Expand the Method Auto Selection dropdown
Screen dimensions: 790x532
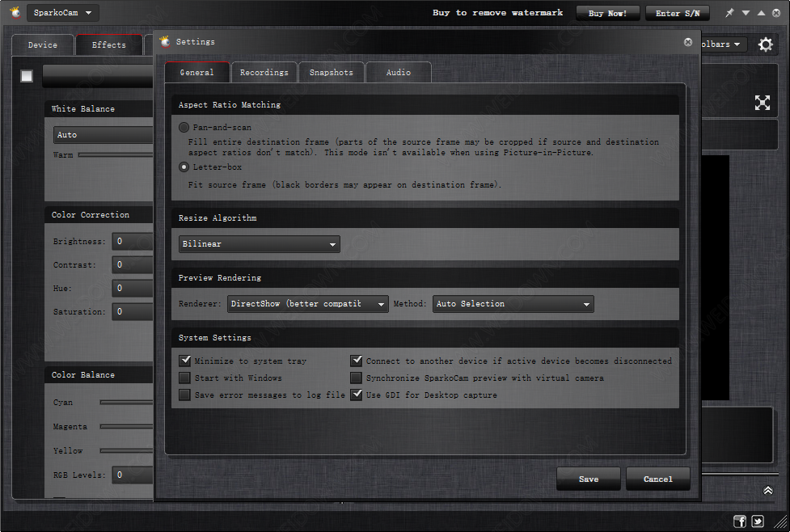tap(513, 304)
